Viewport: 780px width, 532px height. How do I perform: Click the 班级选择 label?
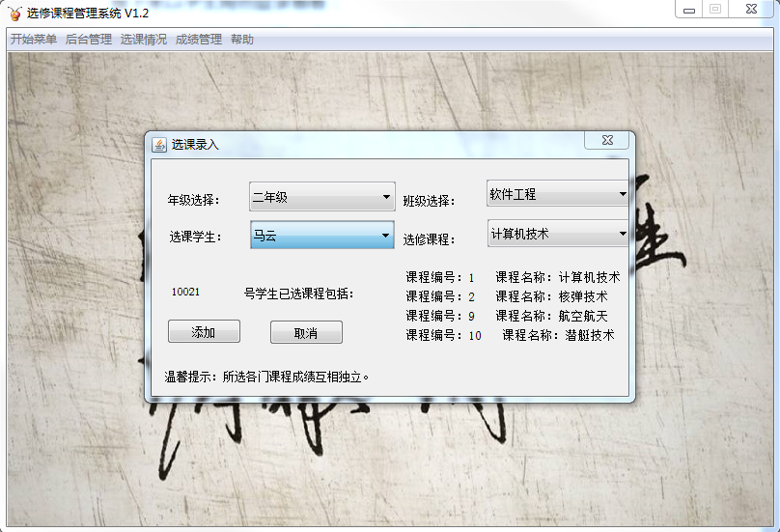(x=429, y=201)
